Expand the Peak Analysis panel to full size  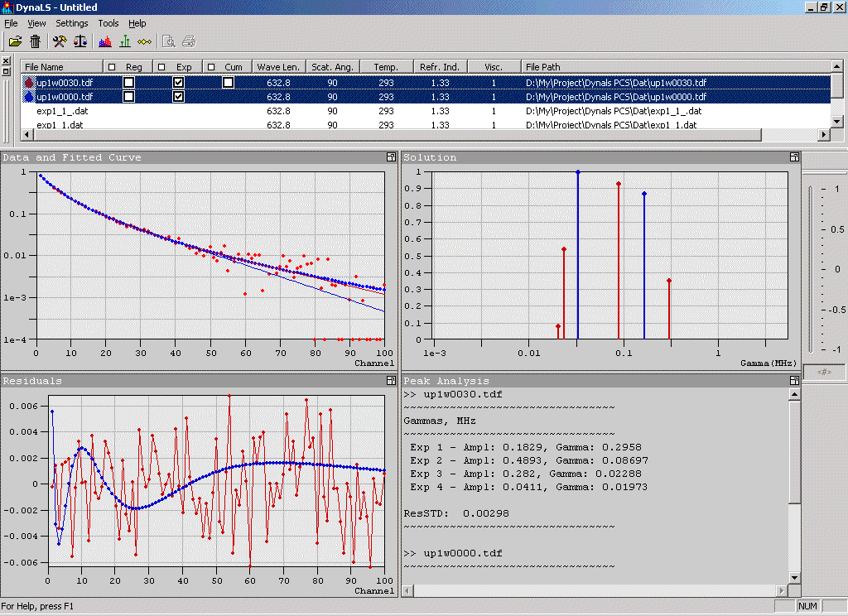click(x=793, y=381)
